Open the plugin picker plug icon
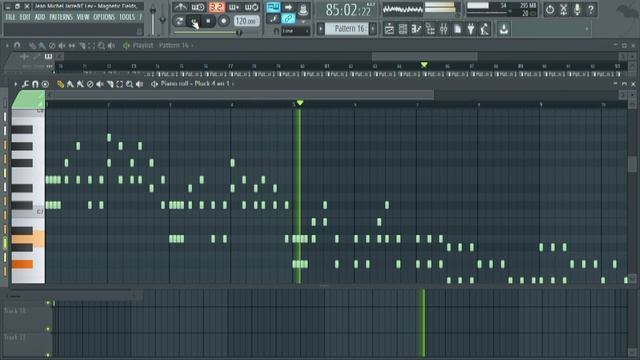 (x=471, y=29)
